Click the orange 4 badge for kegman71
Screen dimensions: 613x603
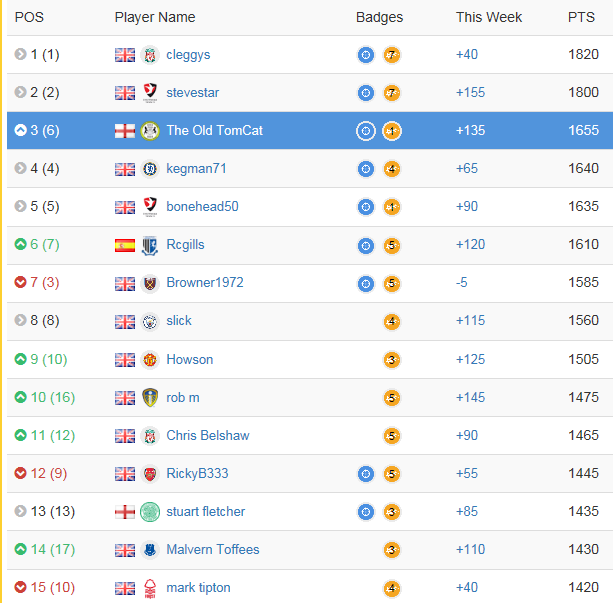coord(391,169)
